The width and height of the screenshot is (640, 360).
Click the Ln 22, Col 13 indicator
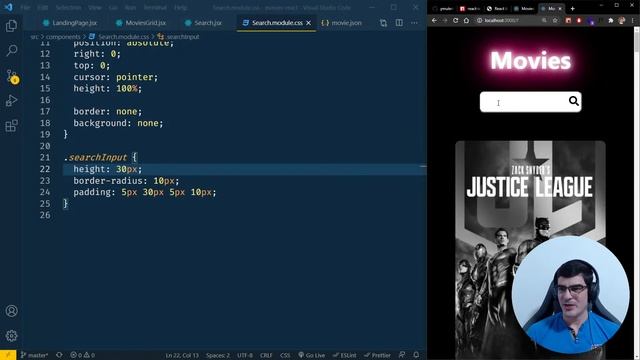[x=182, y=355]
